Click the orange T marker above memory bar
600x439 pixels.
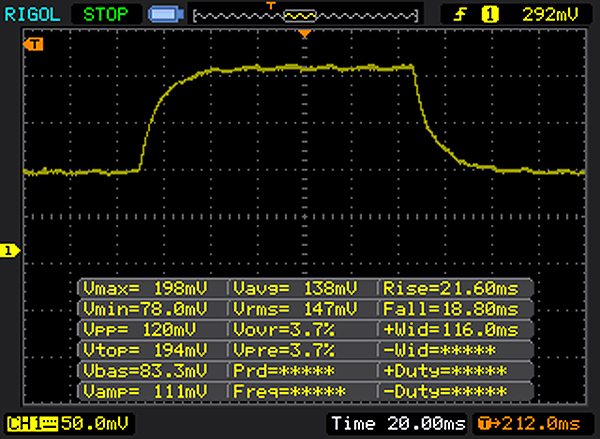click(x=271, y=5)
